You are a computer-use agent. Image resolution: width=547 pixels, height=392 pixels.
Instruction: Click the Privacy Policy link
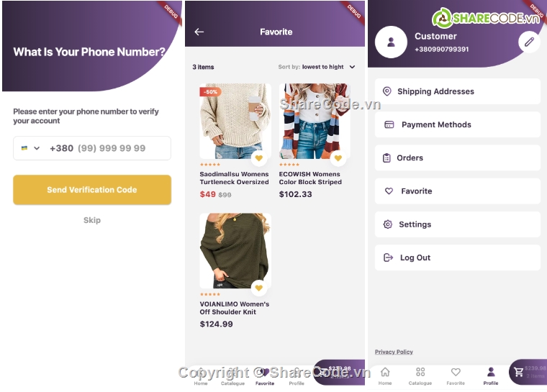(x=394, y=352)
